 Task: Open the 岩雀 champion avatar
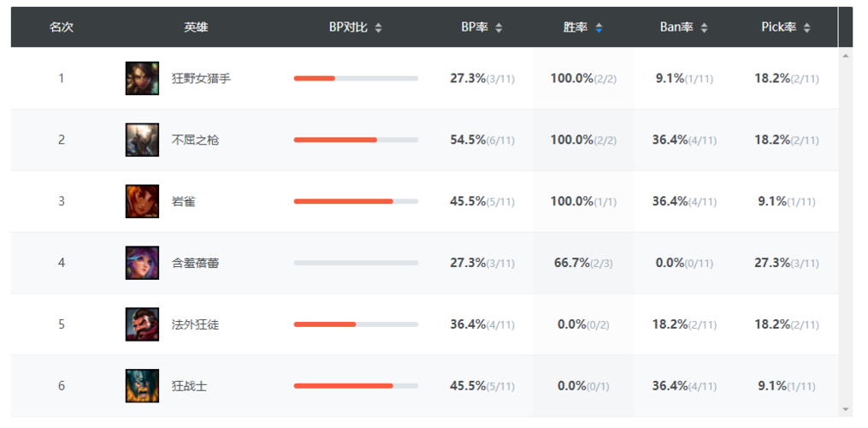tap(142, 201)
